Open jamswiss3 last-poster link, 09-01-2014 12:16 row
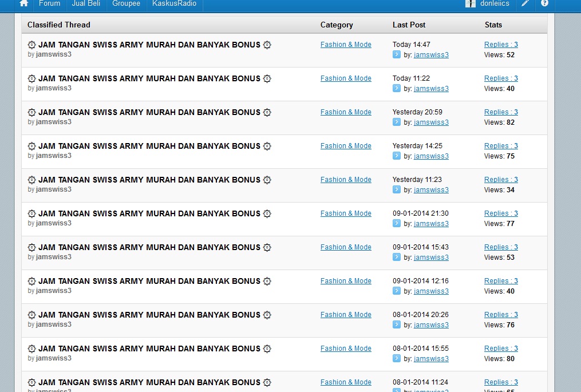The width and height of the screenshot is (581, 392). (x=431, y=291)
